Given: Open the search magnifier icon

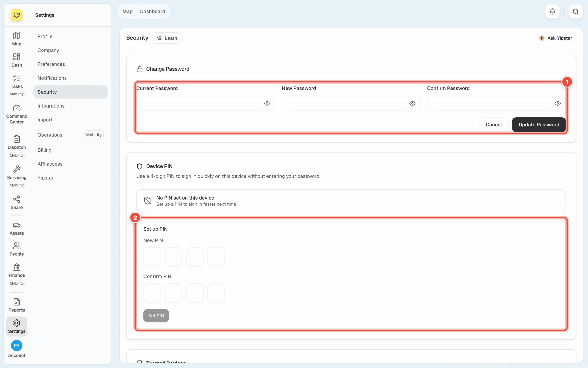Looking at the screenshot, I should 576,11.
